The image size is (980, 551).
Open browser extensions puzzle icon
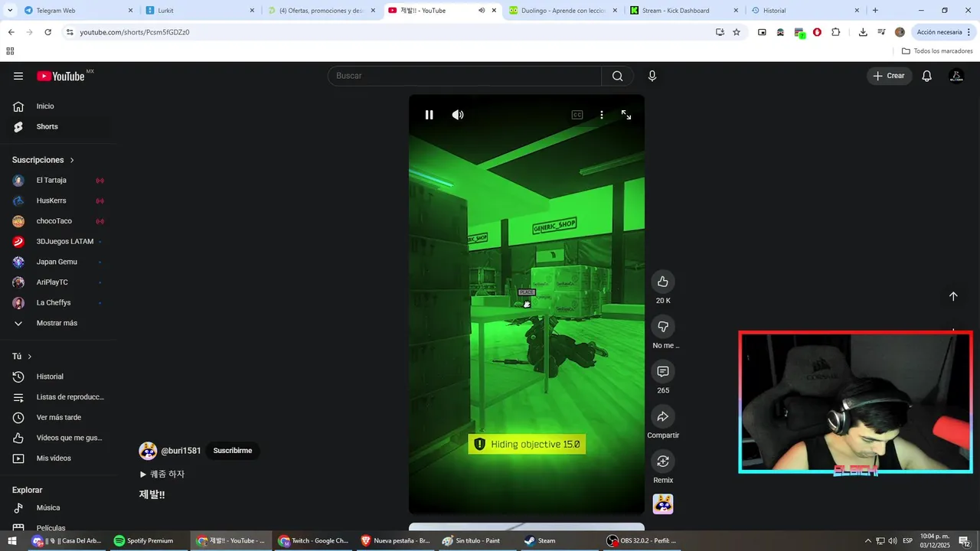pyautogui.click(x=835, y=32)
